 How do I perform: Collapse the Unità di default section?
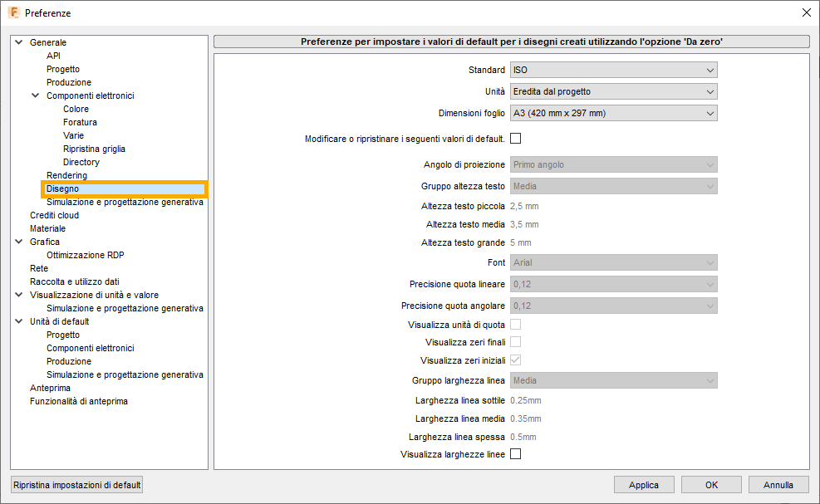[17, 321]
